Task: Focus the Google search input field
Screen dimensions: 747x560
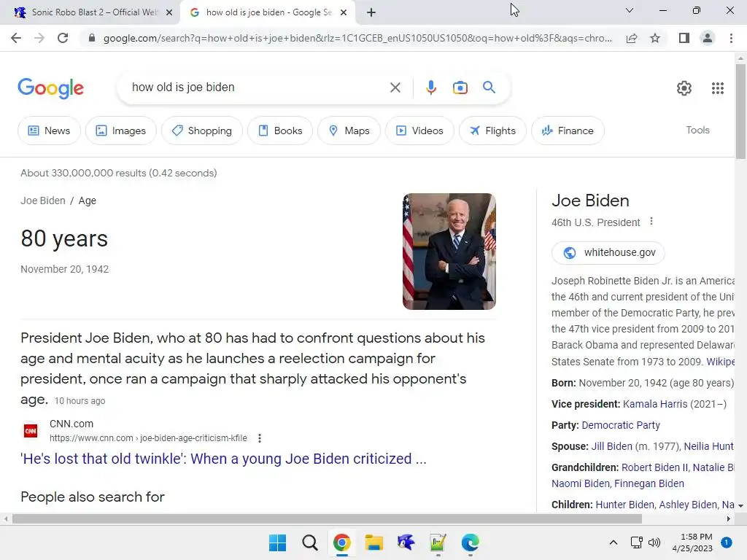Action: (x=258, y=87)
